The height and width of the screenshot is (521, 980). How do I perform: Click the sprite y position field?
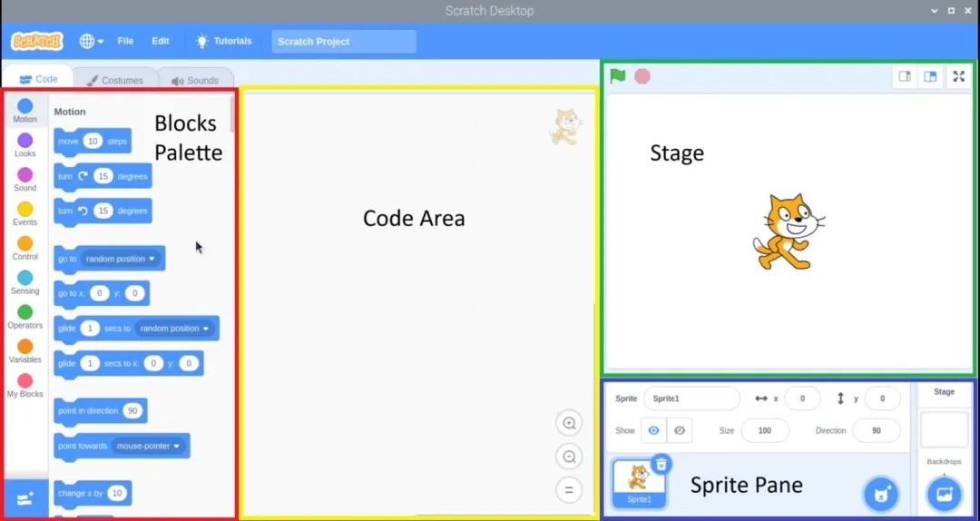883,398
